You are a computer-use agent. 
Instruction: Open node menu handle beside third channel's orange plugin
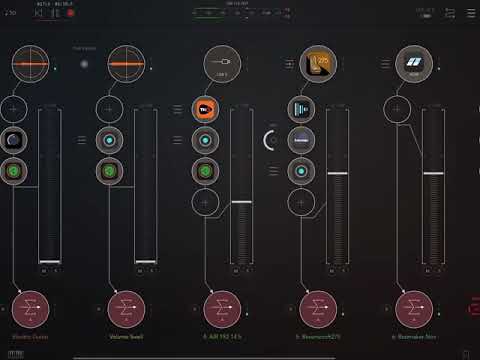pyautogui.click(x=177, y=109)
